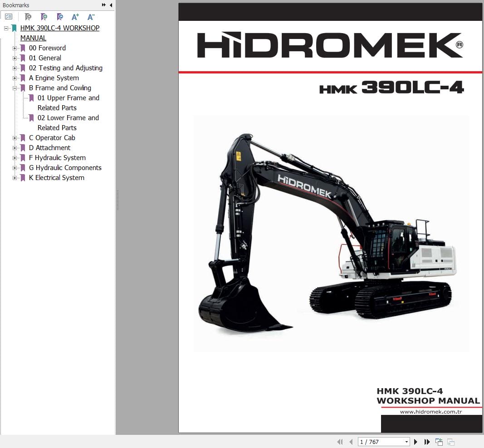Select the 02 Testing and Adjusting bookmark

point(66,68)
